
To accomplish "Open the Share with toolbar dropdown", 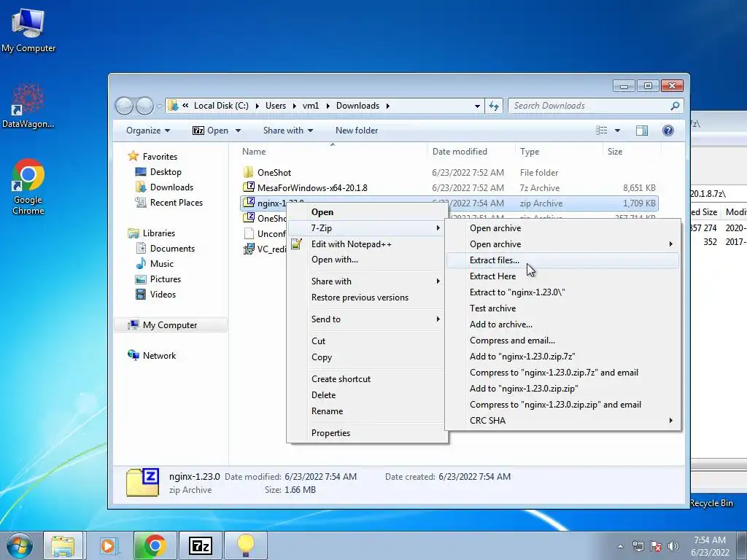I will tap(287, 131).
